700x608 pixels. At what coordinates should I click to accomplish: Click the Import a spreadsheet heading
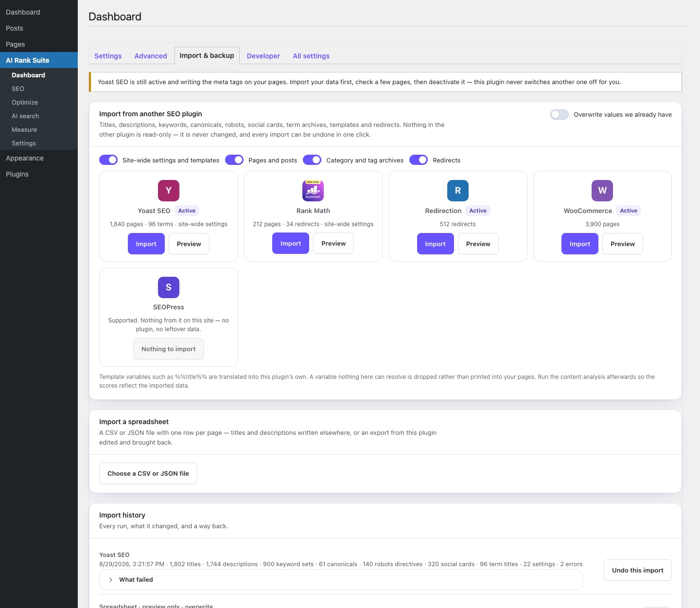point(134,422)
